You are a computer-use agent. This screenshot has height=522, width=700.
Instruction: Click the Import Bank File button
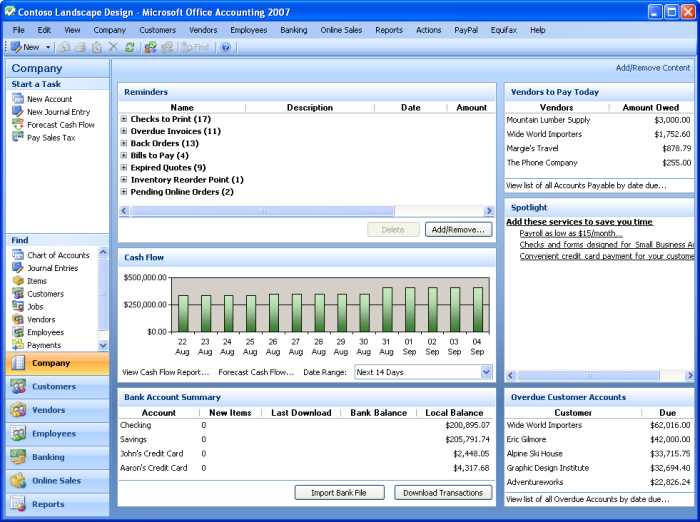[x=339, y=493]
